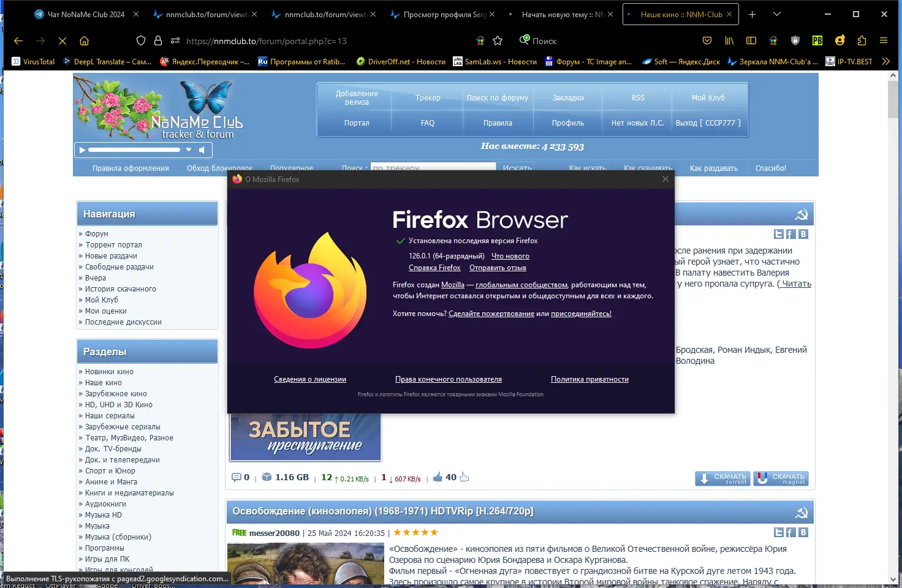Toggle the Firefox sidebar panel

coord(751,40)
